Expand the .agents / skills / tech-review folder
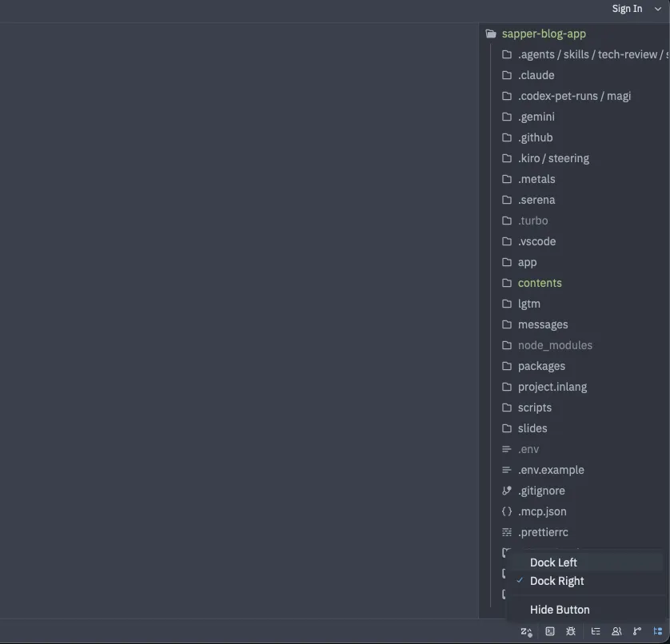 [574, 54]
